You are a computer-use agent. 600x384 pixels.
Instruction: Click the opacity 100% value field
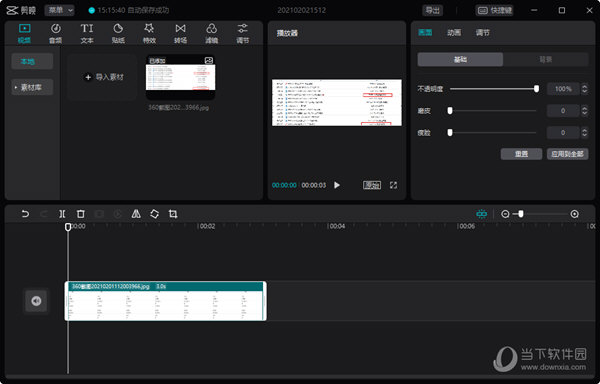point(563,89)
